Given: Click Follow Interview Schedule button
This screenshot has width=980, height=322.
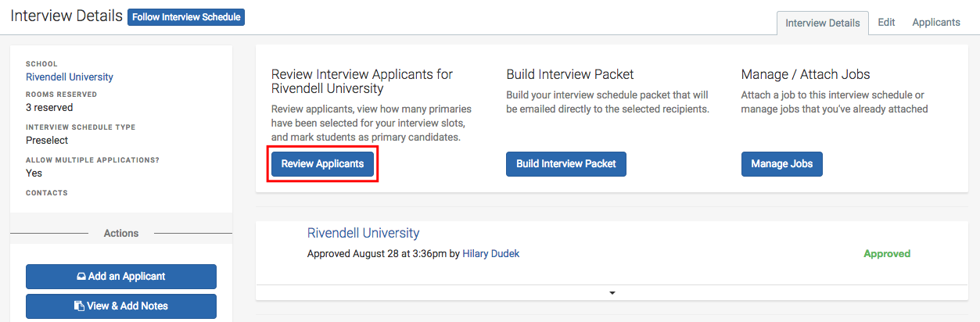Looking at the screenshot, I should tap(186, 17).
